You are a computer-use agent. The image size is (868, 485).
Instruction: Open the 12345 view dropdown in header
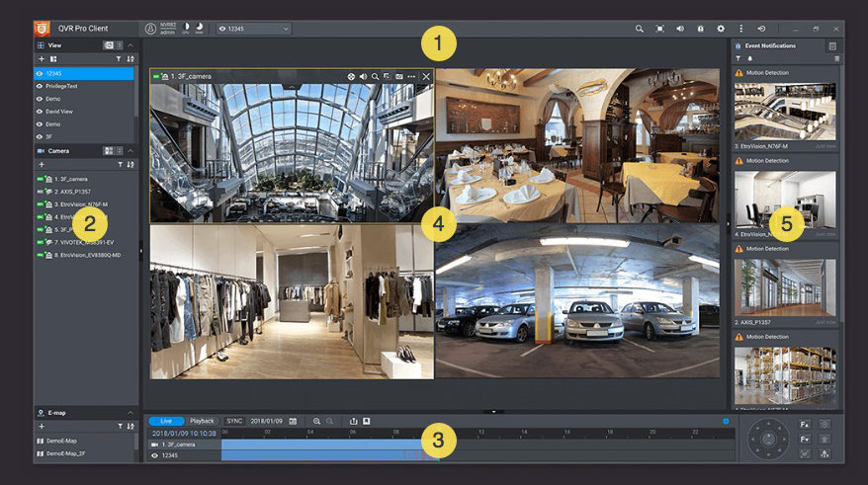[254, 29]
